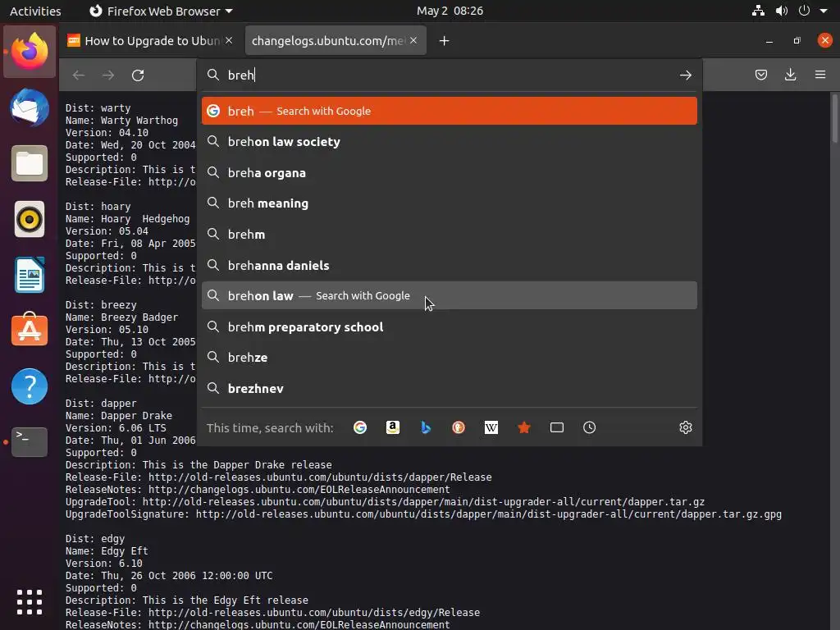
Task: Open the Downloads panel
Action: point(790,75)
